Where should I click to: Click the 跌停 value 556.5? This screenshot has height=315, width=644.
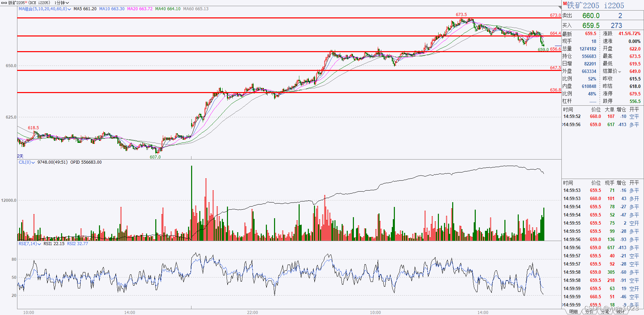coord(635,101)
